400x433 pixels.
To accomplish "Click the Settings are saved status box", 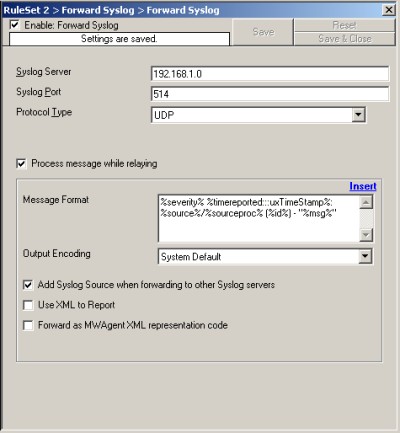I will pyautogui.click(x=119, y=39).
